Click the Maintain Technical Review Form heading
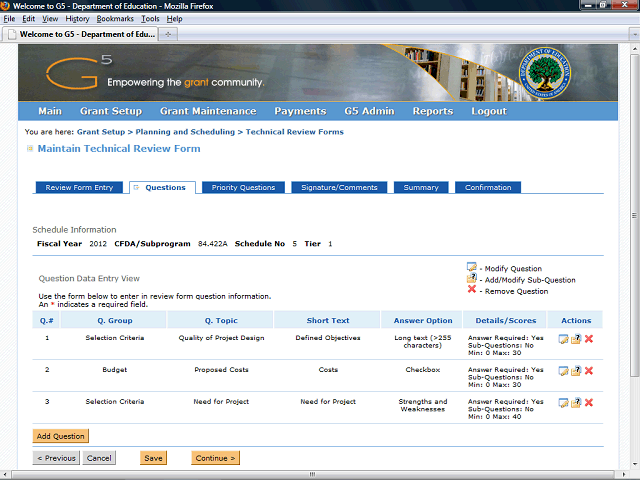The width and height of the screenshot is (640, 480). tap(119, 149)
